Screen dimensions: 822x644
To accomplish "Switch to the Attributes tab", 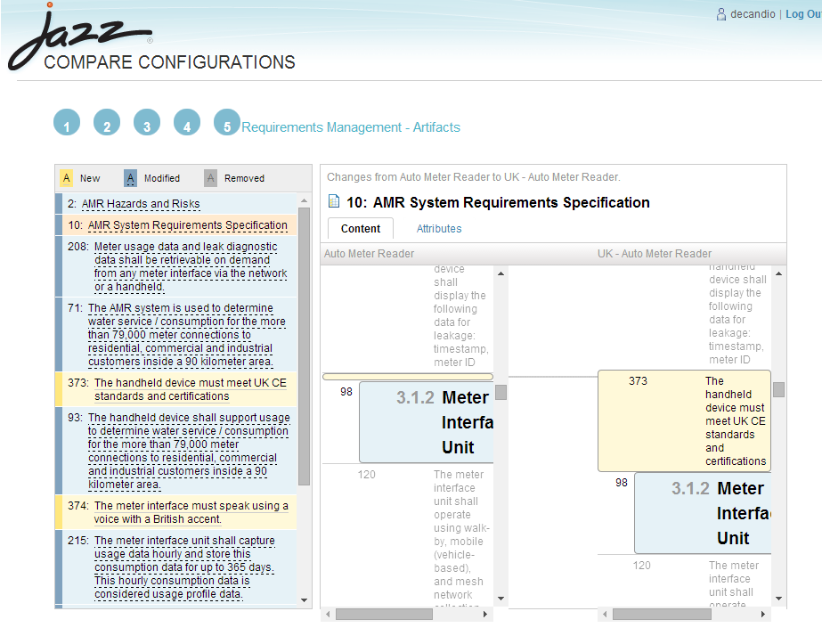I will [x=439, y=229].
